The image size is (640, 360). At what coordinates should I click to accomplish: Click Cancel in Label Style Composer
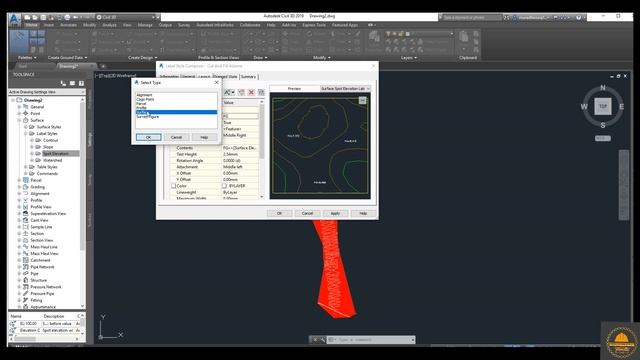307,213
